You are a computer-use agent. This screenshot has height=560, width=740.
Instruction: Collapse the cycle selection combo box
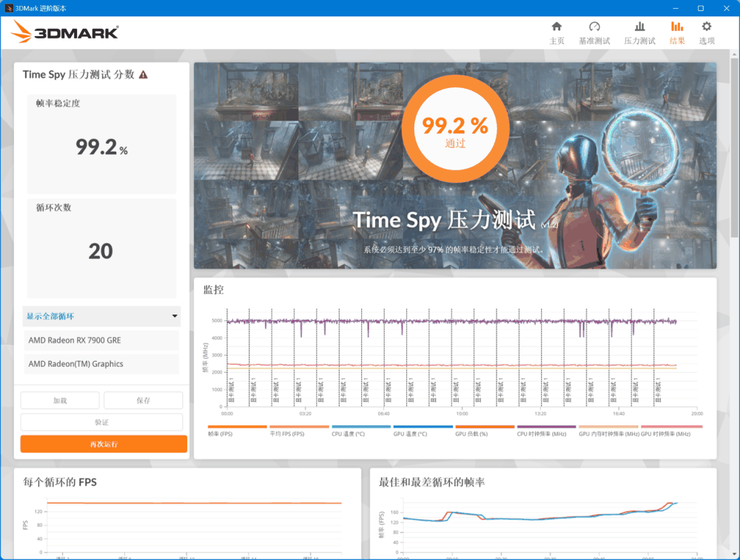pos(101,316)
